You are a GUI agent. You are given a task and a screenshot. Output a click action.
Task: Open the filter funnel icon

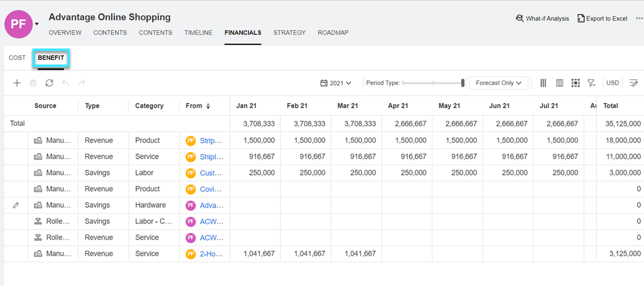(x=592, y=83)
